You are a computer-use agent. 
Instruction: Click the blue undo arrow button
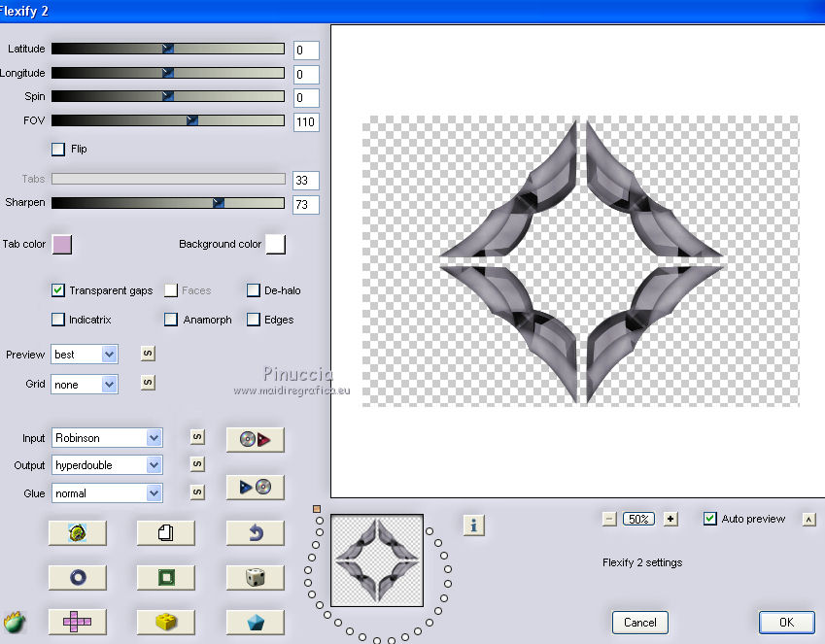pyautogui.click(x=256, y=533)
